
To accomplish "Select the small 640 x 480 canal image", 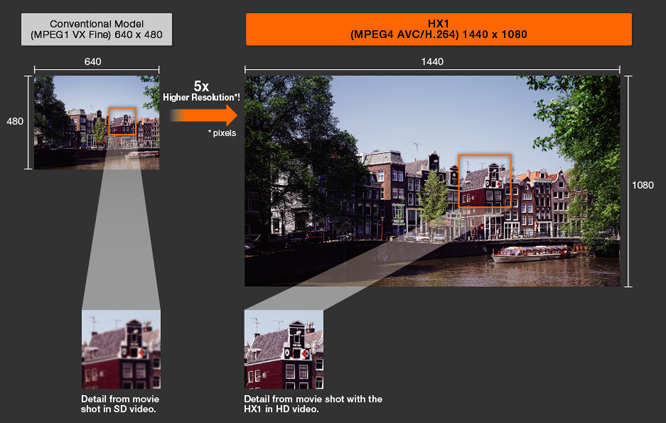I will pyautogui.click(x=96, y=122).
